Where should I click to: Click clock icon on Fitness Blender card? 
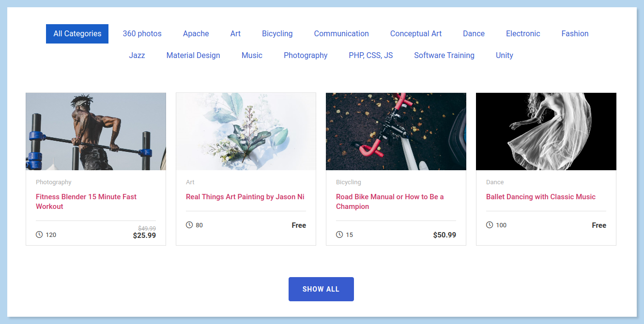coord(39,235)
